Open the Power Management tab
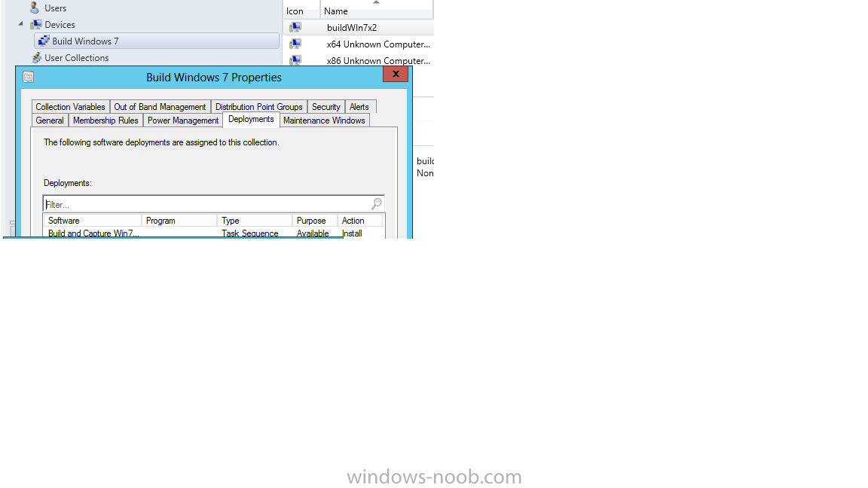 [183, 120]
